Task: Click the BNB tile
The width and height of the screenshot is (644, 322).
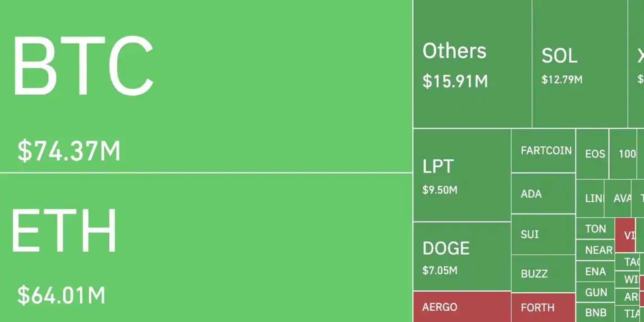Action: 595,313
